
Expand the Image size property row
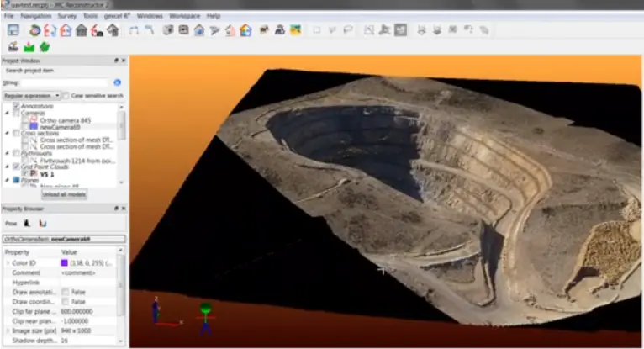click(8, 330)
